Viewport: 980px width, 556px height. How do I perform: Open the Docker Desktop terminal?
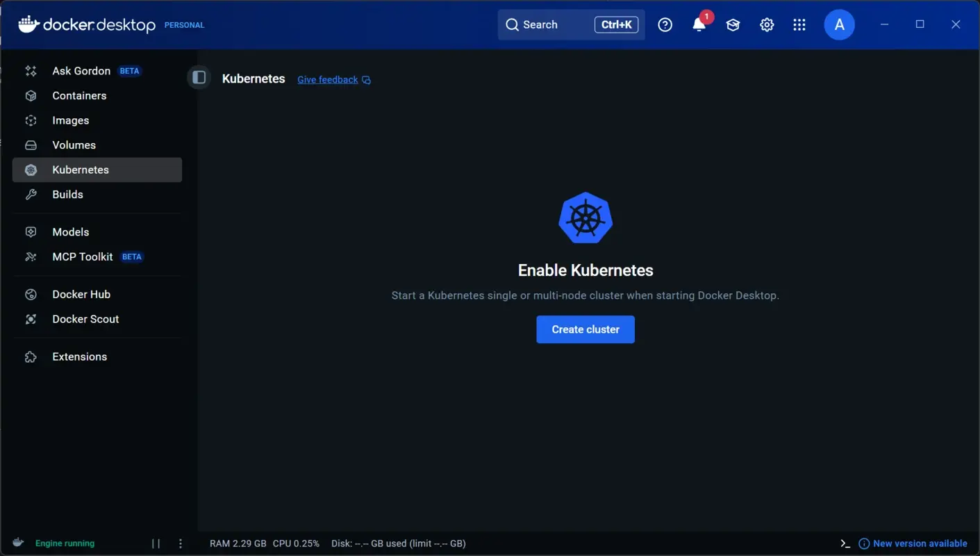tap(845, 543)
